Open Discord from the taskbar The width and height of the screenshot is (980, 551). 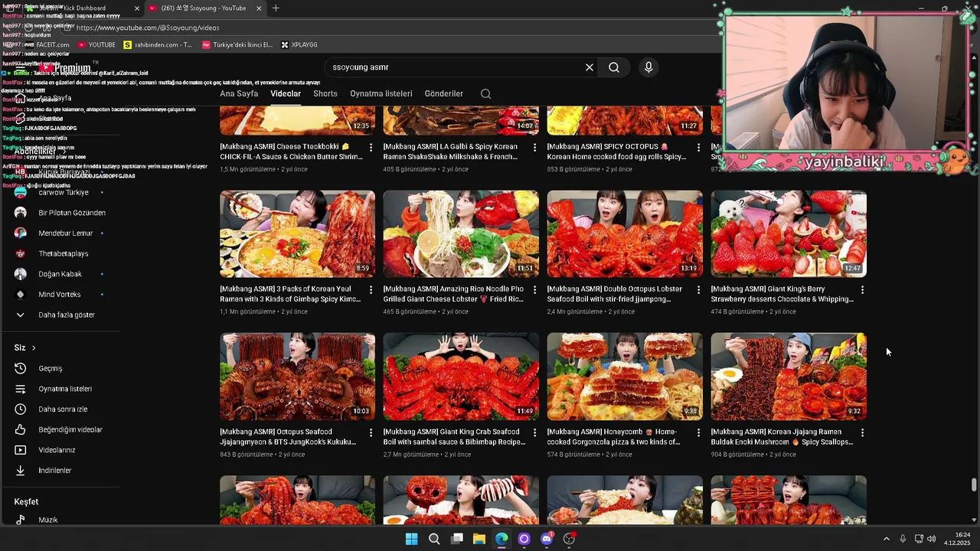click(547, 539)
